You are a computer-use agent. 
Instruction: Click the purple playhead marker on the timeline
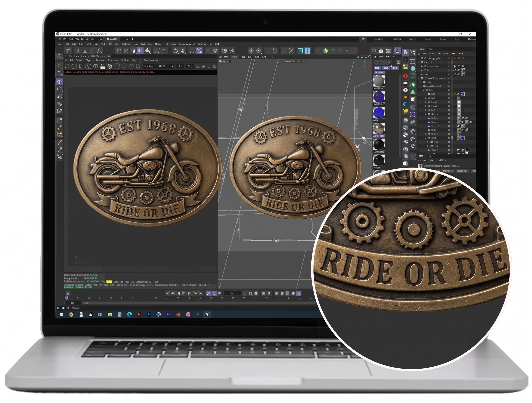click(x=67, y=298)
